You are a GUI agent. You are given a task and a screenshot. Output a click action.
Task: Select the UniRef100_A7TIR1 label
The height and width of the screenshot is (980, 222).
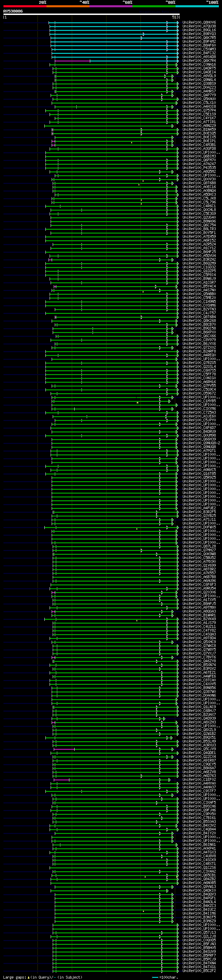click(x=199, y=122)
